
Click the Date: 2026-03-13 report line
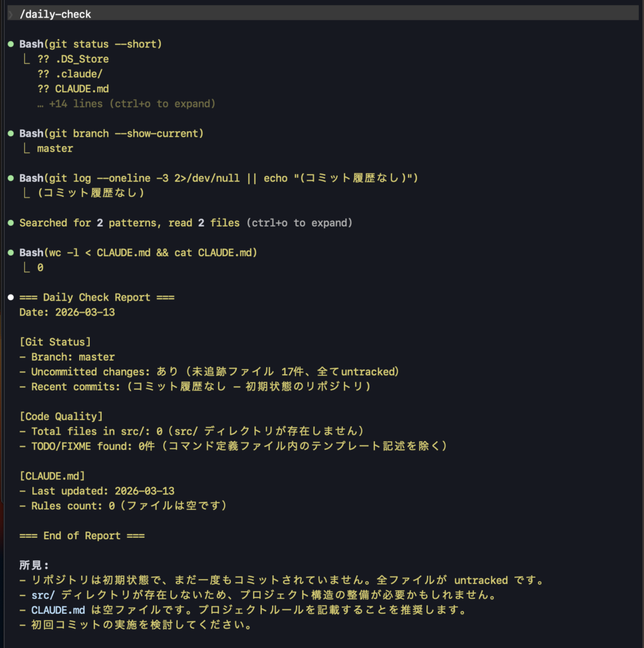click(67, 312)
